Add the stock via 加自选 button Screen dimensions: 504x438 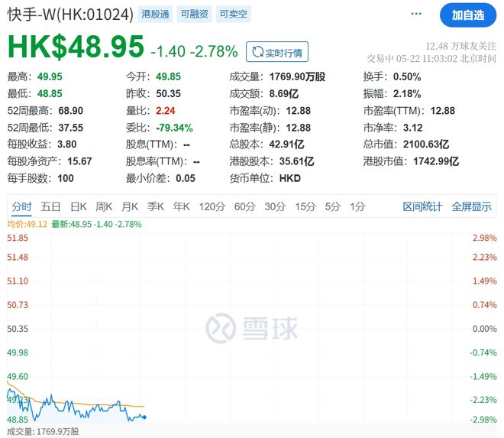click(x=467, y=15)
